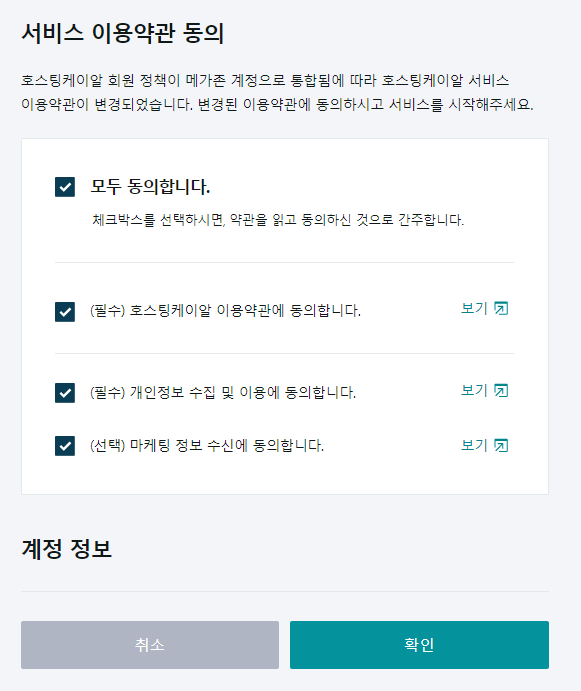
Task: Uncheck the 모두 동의합니다 checkbox
Action: pyautogui.click(x=65, y=187)
